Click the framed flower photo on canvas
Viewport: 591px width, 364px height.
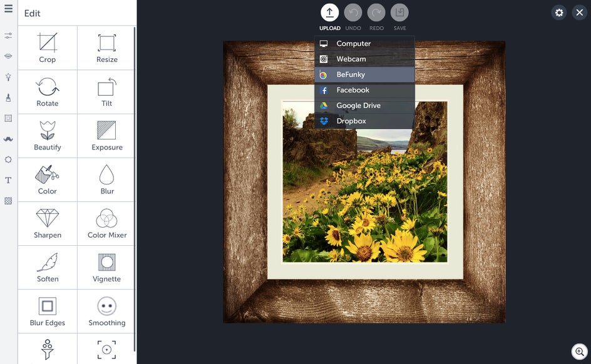pos(364,182)
